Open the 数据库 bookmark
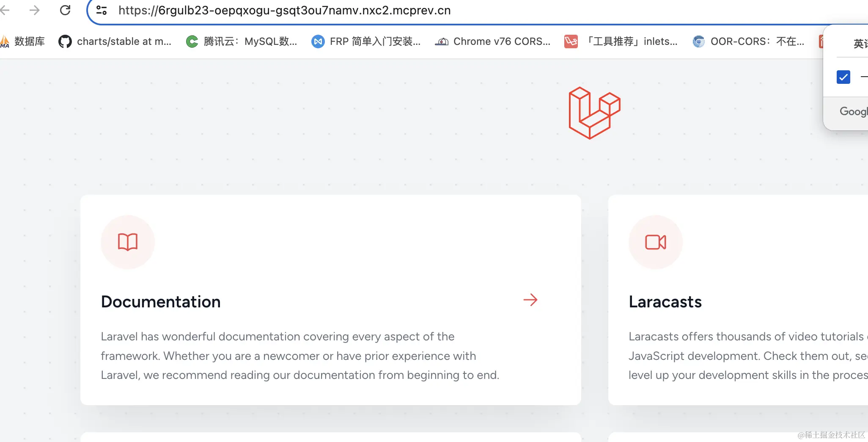This screenshot has height=442, width=868. 23,41
